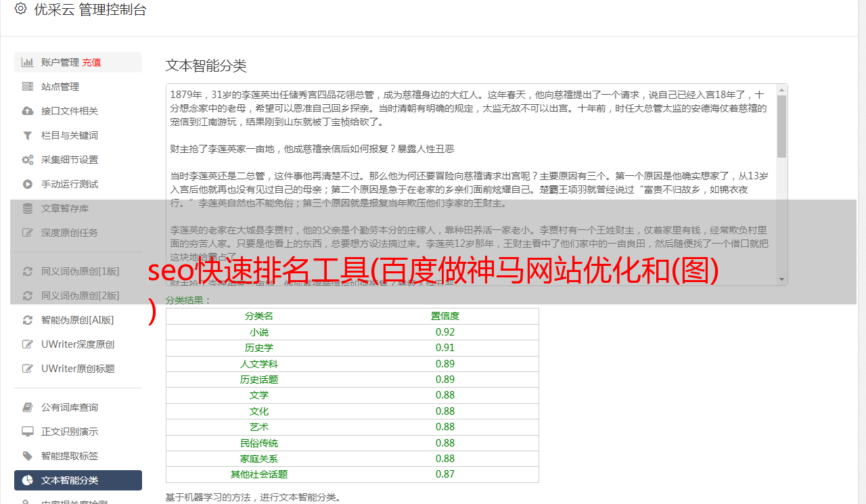Viewport: 866px width, 504px height.
Task: Click the bar chart icon for 账户管理
Action: (28, 62)
